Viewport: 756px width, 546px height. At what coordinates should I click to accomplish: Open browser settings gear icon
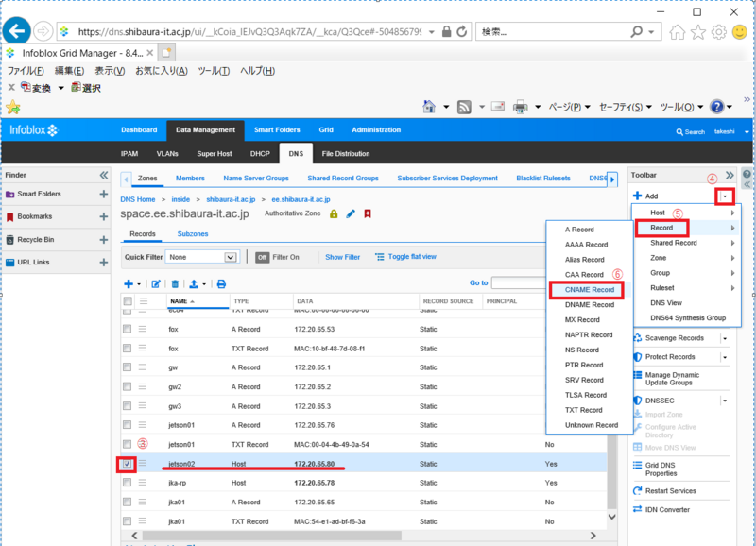click(719, 32)
